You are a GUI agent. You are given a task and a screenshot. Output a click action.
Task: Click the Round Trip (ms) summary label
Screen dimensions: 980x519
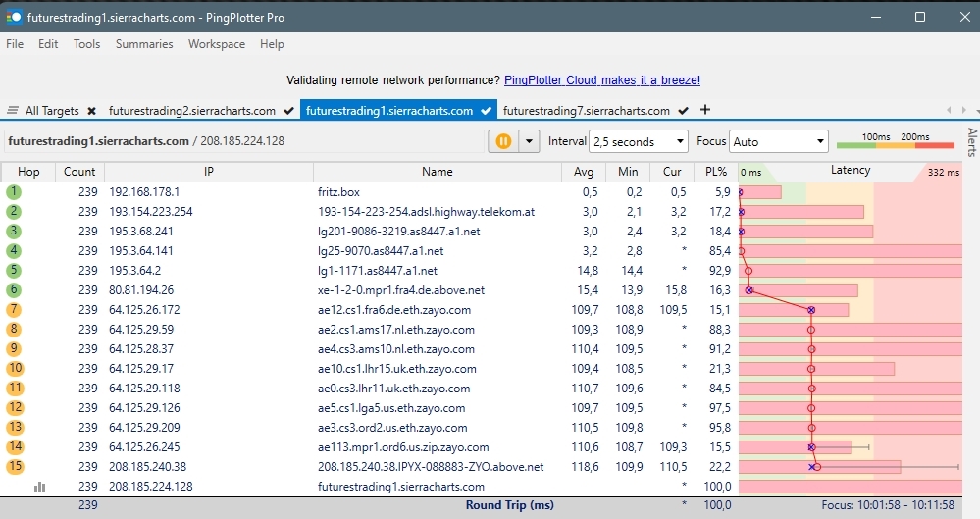(509, 504)
